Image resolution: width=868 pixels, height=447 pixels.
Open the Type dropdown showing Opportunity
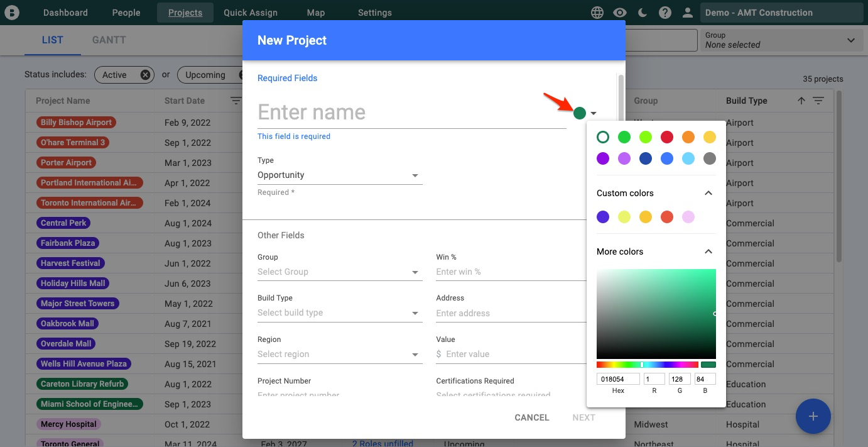(x=340, y=175)
